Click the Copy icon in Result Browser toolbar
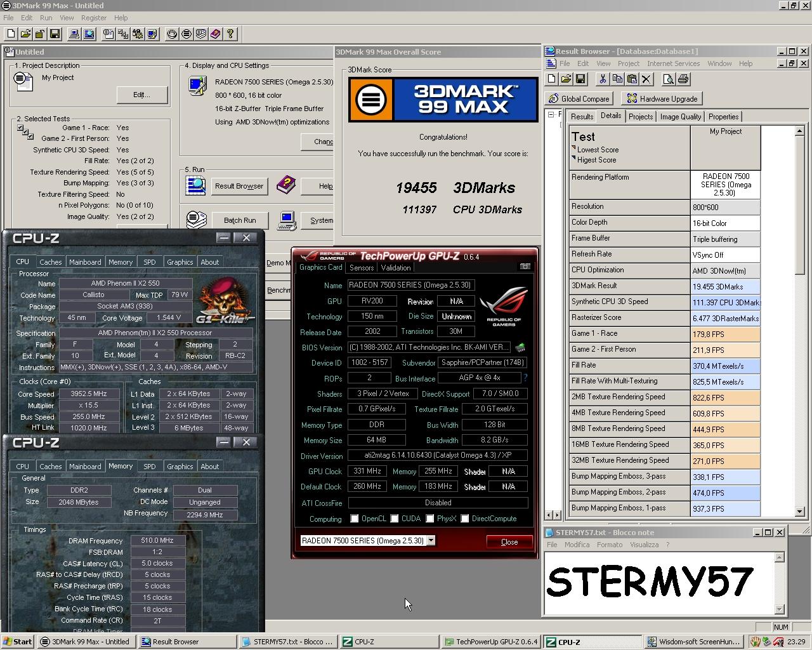Image resolution: width=812 pixels, height=650 pixels. point(617,79)
